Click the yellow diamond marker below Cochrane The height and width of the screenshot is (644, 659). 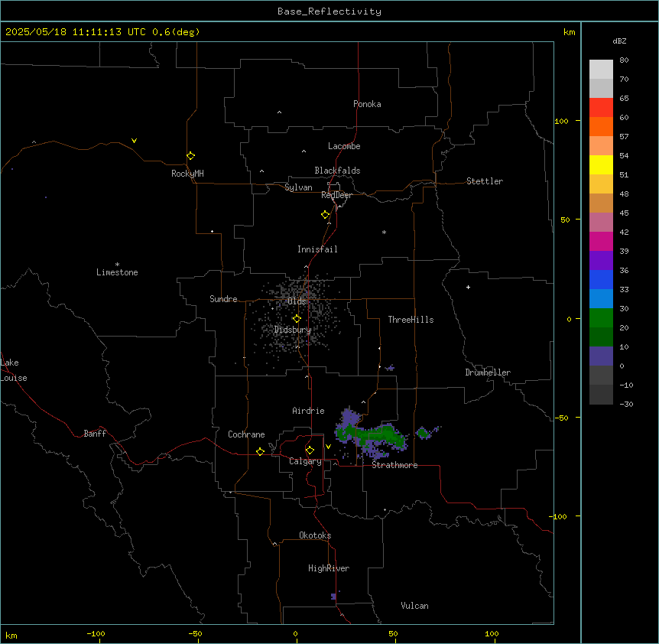[260, 452]
